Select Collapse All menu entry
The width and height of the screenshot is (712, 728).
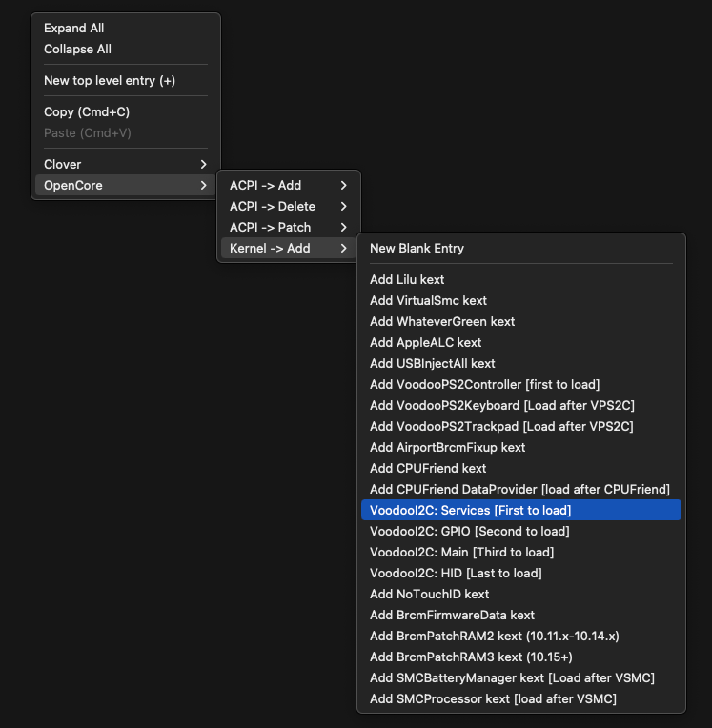(x=77, y=50)
